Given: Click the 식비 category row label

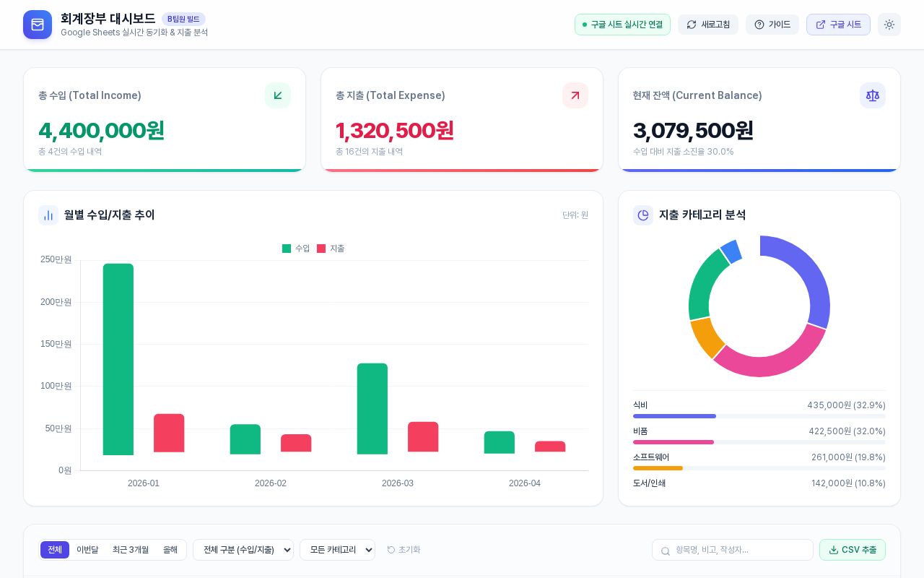Looking at the screenshot, I should pyautogui.click(x=640, y=405).
